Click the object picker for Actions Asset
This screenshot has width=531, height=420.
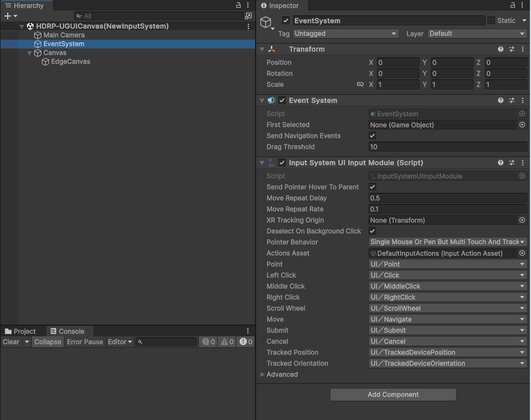coord(522,253)
